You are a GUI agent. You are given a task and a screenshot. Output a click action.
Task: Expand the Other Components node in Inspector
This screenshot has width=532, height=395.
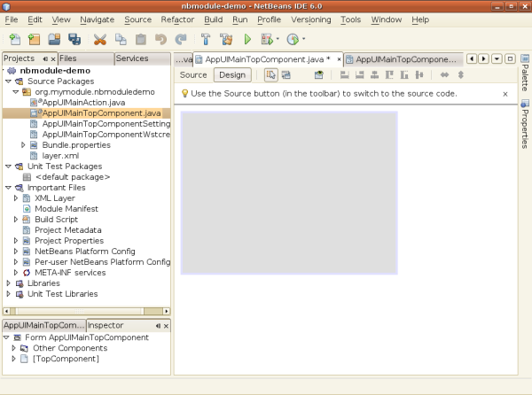point(13,348)
